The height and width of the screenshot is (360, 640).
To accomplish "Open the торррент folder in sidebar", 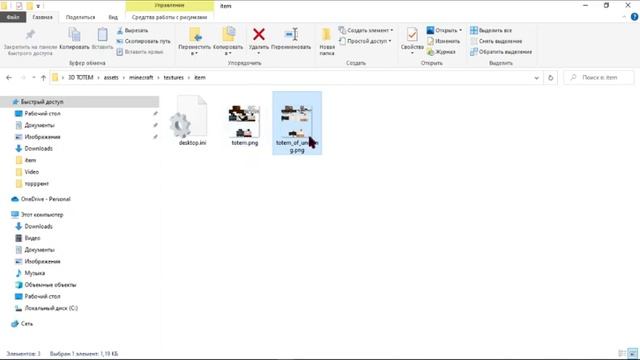I will pyautogui.click(x=36, y=184).
